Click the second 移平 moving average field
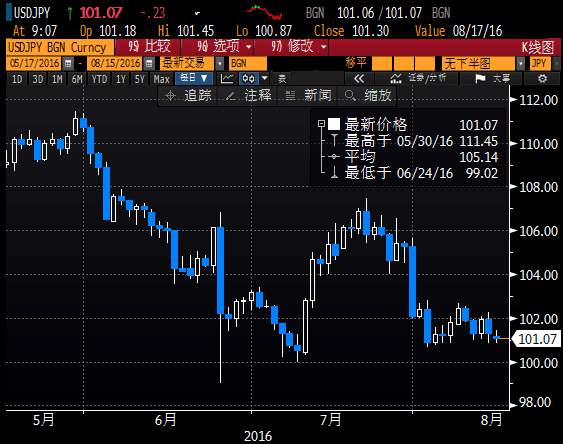This screenshot has width=563, height=444. click(x=404, y=64)
